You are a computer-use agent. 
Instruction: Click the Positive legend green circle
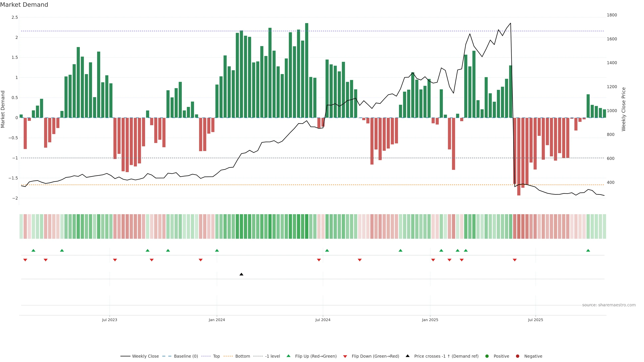click(487, 356)
